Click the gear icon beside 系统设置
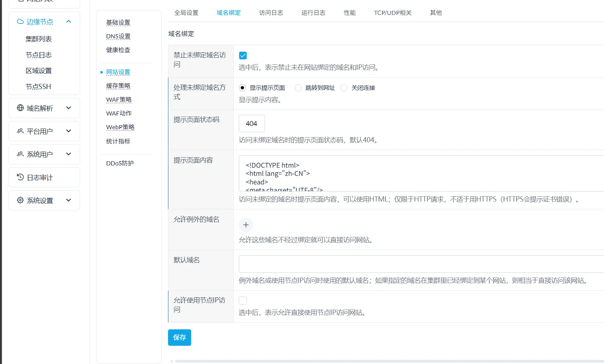The image size is (604, 364). pos(20,200)
